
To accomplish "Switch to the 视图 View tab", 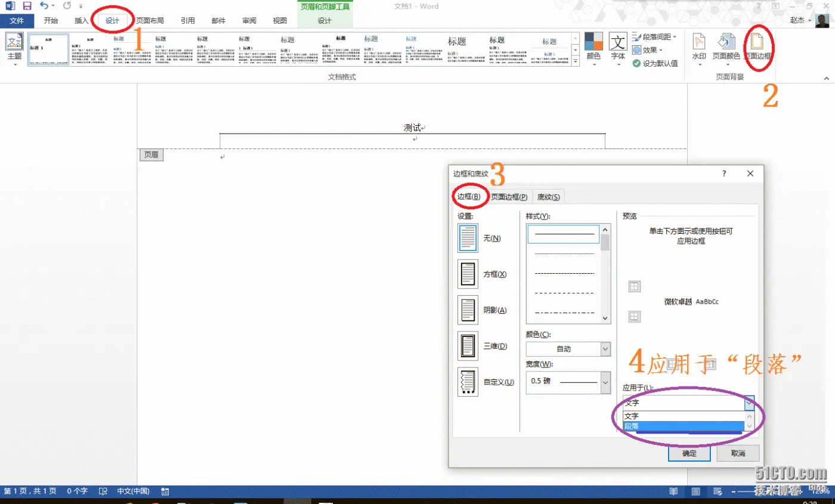I will coord(280,20).
